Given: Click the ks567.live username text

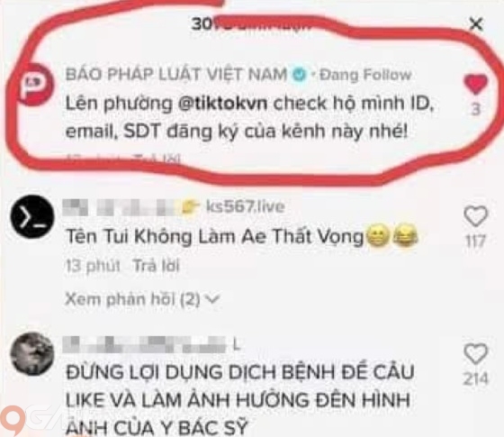Looking at the screenshot, I should (245, 206).
